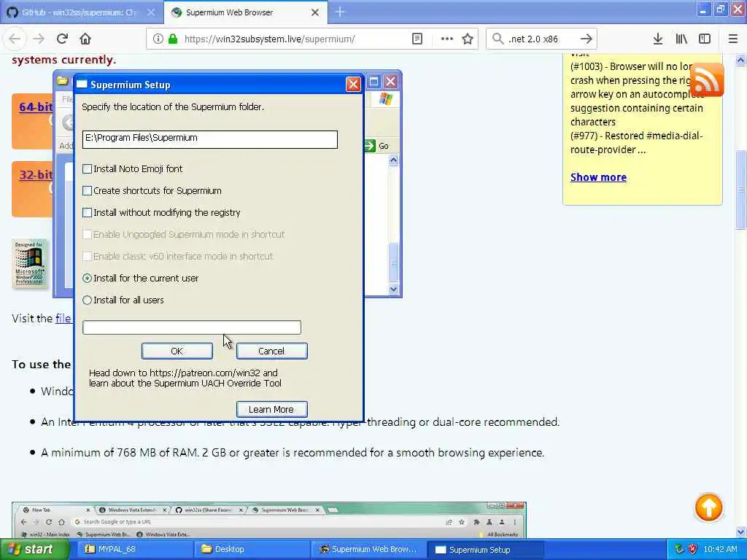Select Install for all users

tap(88, 300)
